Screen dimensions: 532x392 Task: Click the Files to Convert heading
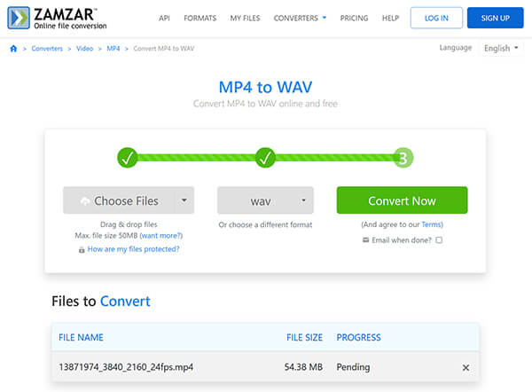click(x=101, y=302)
